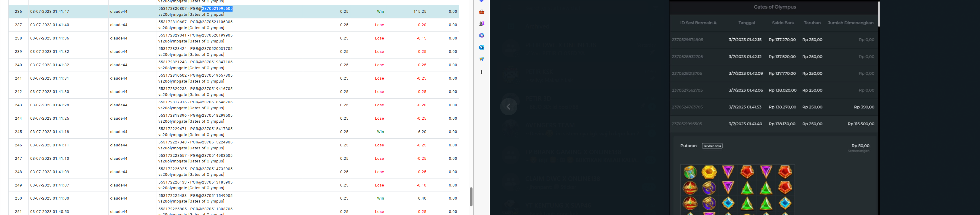Click the -0.10 amount in row 249
Image resolution: width=980 pixels, height=215 pixels.
click(421, 185)
